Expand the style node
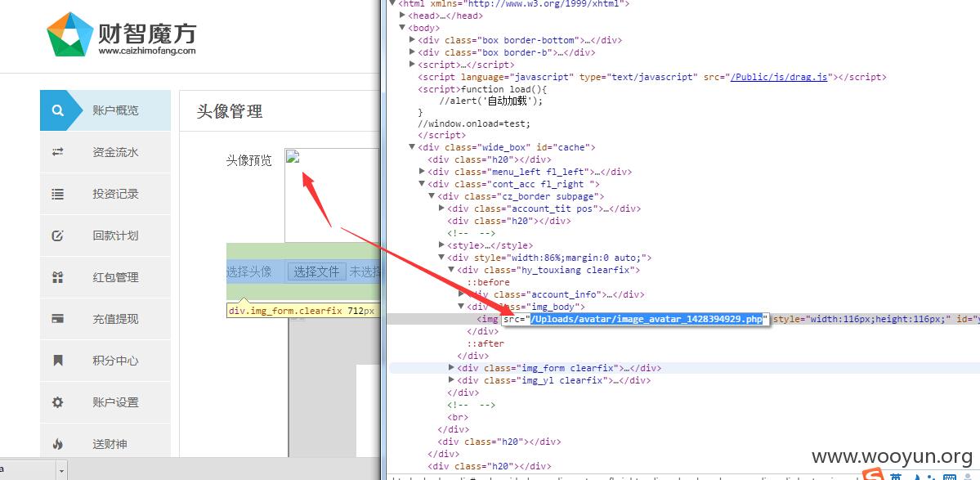 (442, 245)
